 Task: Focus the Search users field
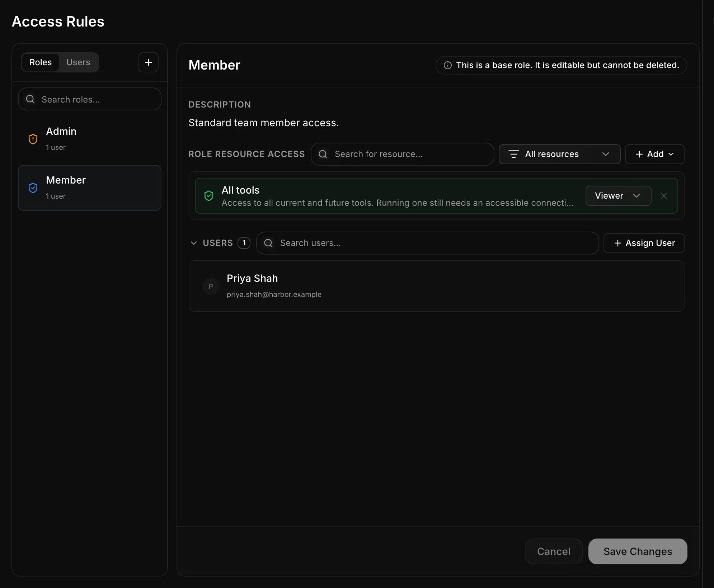(x=427, y=243)
